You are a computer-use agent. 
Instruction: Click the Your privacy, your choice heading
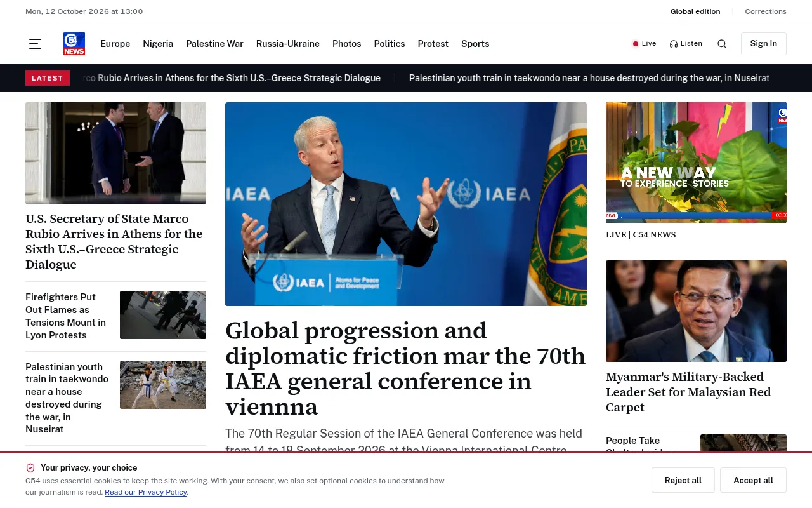(x=89, y=468)
